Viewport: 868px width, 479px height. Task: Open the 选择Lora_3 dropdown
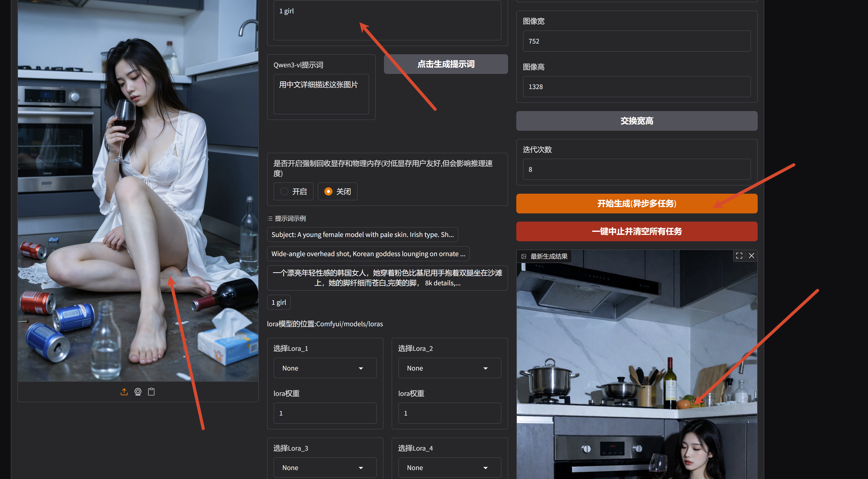[325, 467]
